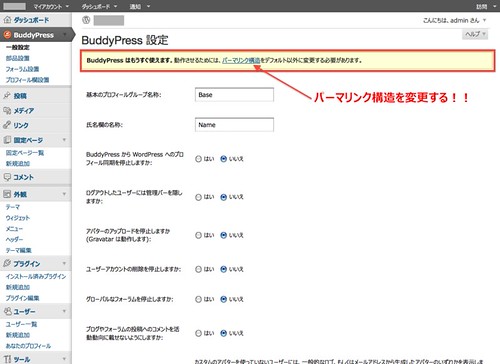Open 新規追加 under ユーザー menu
The width and height of the screenshot is (500, 364).
tap(18, 335)
